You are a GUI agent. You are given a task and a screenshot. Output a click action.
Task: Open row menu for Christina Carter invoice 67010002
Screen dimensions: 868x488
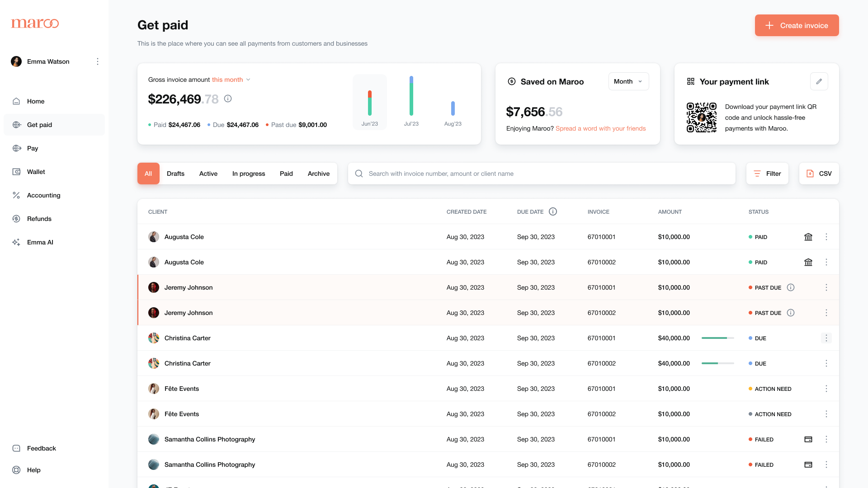click(826, 363)
